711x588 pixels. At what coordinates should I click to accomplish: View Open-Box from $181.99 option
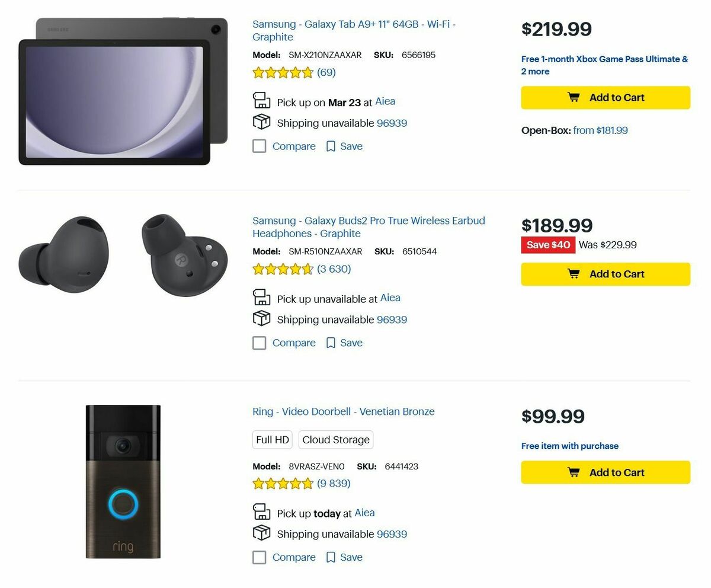(x=600, y=130)
